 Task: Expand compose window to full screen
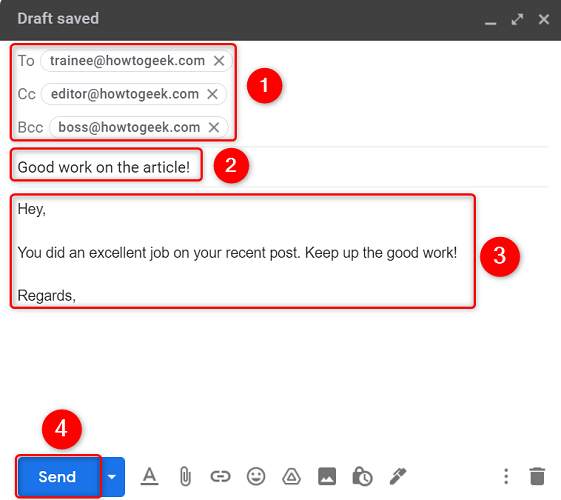(517, 19)
